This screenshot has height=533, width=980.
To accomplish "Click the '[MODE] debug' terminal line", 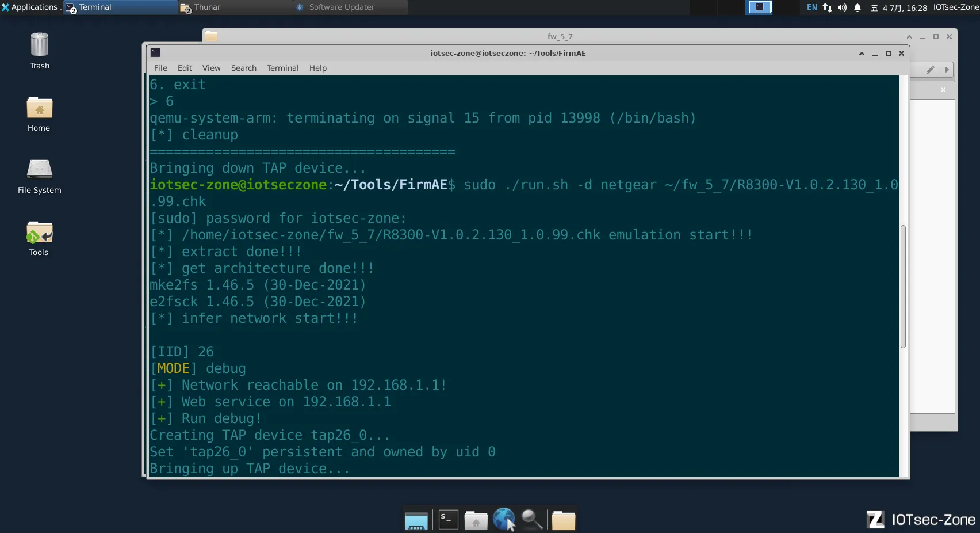I will pyautogui.click(x=198, y=368).
